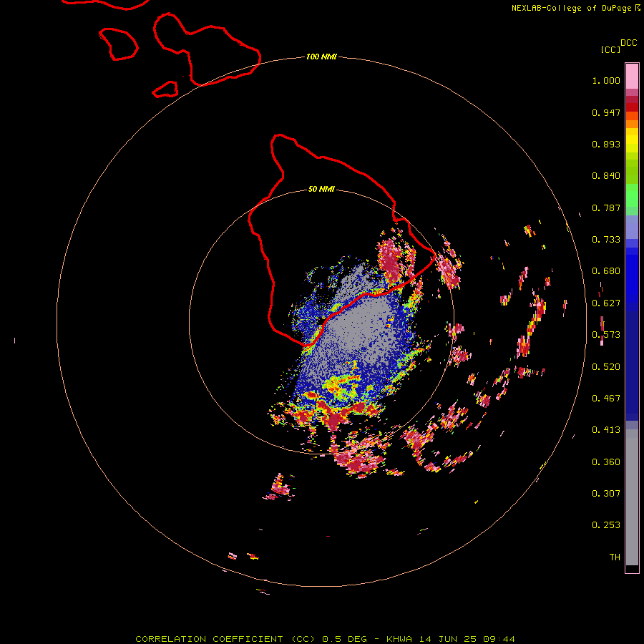Select the 1.000 scale value
The height and width of the screenshot is (644, 644).
[606, 80]
